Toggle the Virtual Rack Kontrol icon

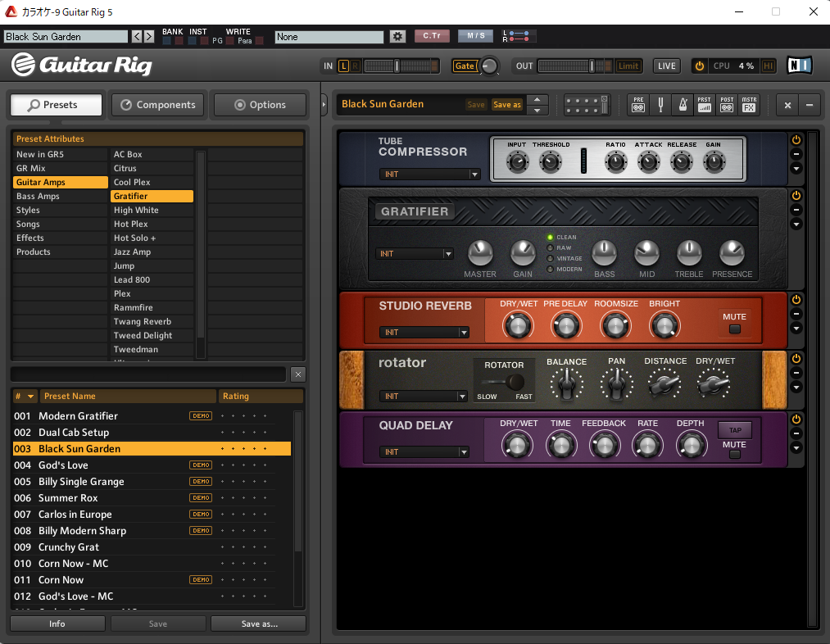(x=587, y=105)
